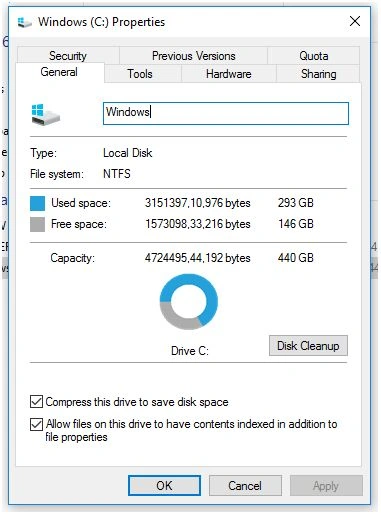Image resolution: width=381 pixels, height=514 pixels.
Task: Click the Cancel button
Action: point(245,486)
